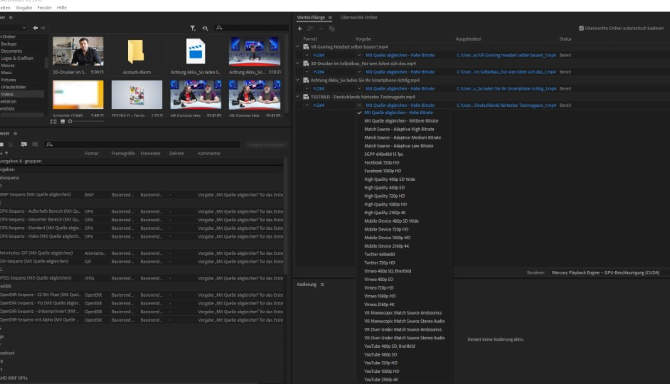Open the Kodierung panel menu icon
Viewport: 670px width, 384px height.
(x=322, y=284)
